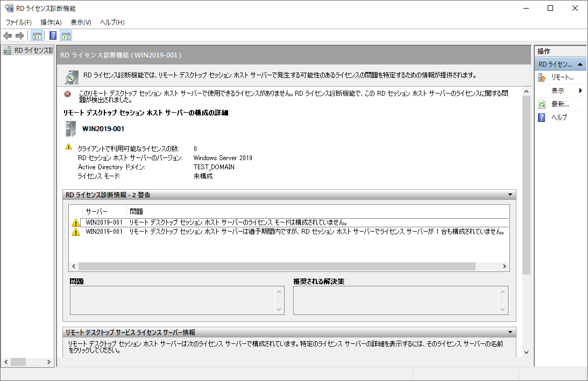588x381 pixels.
Task: Click the Back arrow toolbar icon
Action: 8,35
